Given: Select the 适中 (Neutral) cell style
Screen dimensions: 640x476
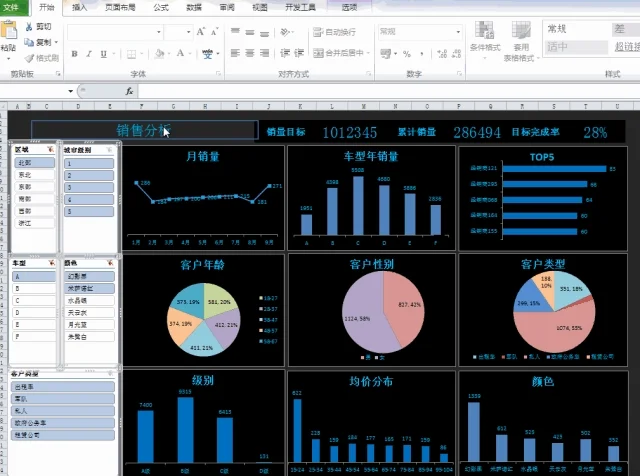Looking at the screenshot, I should pos(576,47).
